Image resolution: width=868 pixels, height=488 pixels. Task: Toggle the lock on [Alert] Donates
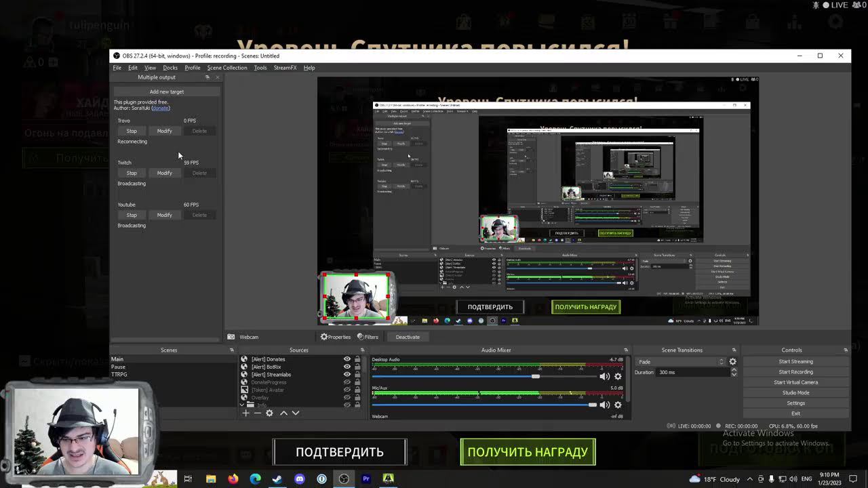pos(357,359)
